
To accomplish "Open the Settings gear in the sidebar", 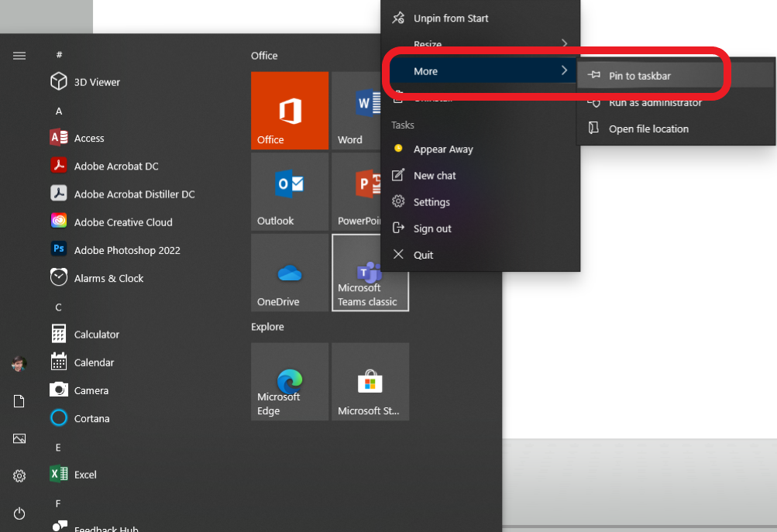I will [19, 475].
